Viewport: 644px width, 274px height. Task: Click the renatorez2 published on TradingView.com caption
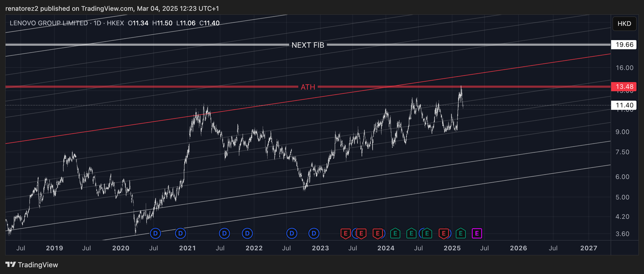pos(112,9)
